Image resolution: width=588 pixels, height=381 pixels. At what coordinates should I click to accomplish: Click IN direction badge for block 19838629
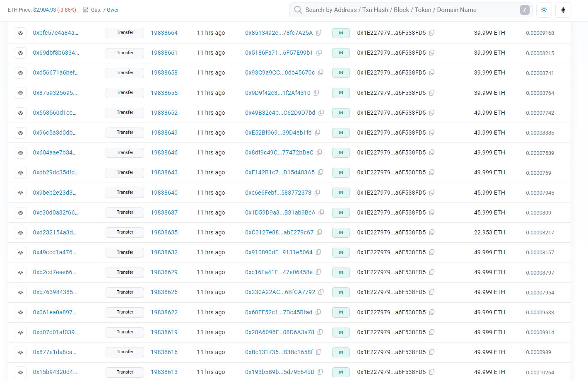[341, 272]
